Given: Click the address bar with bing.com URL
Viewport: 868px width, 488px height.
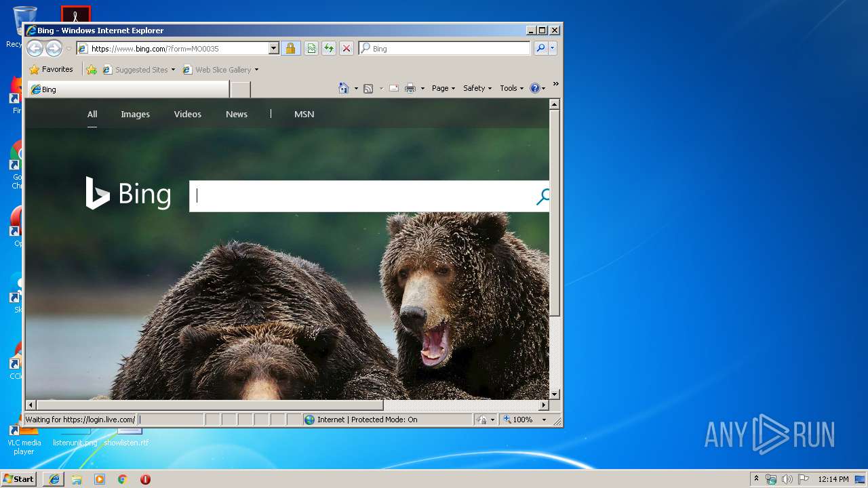Looking at the screenshot, I should tap(172, 49).
